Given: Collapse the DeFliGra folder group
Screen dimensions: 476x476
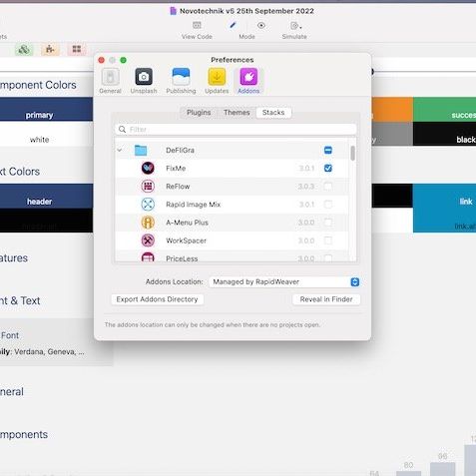Looking at the screenshot, I should [120, 151].
